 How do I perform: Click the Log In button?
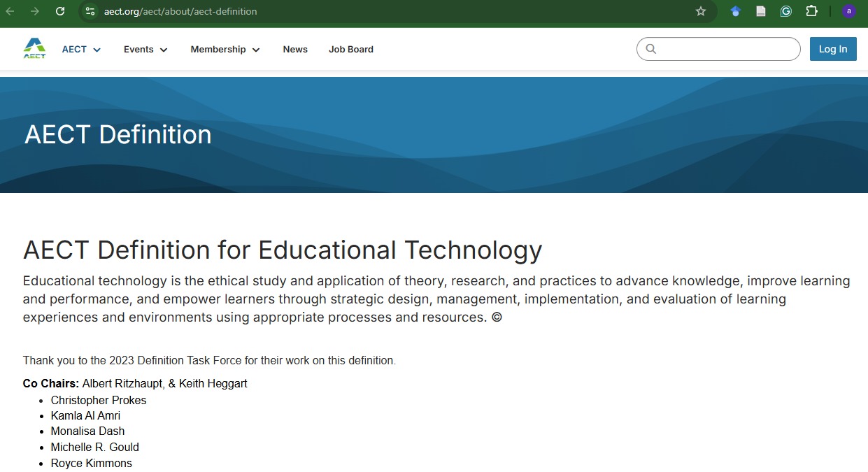(x=833, y=49)
